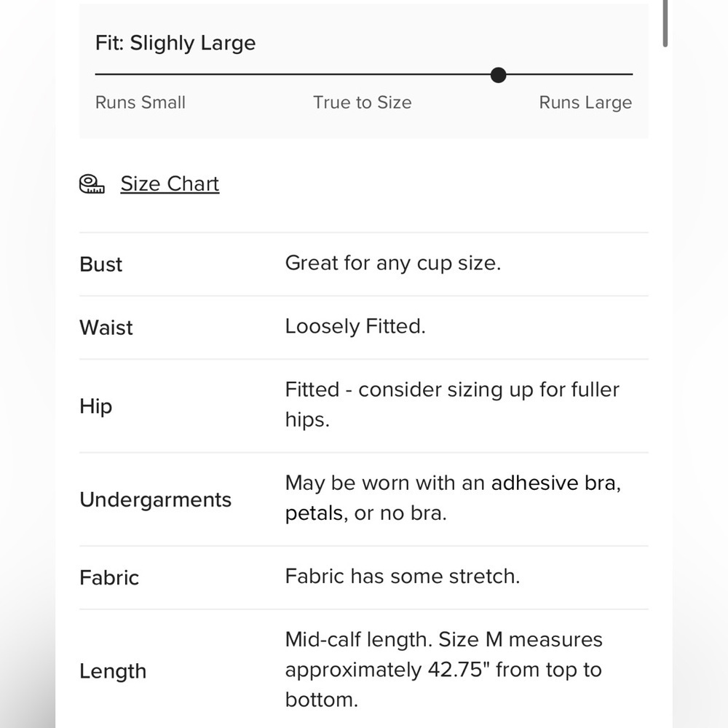Viewport: 728px width, 728px height.
Task: Select the 'True to Size' label
Action: (x=362, y=103)
